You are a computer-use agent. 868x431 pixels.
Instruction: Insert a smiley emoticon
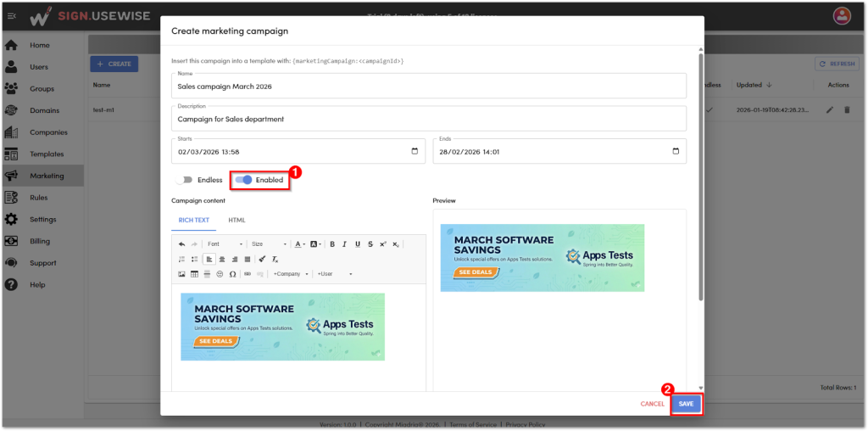pyautogui.click(x=220, y=274)
